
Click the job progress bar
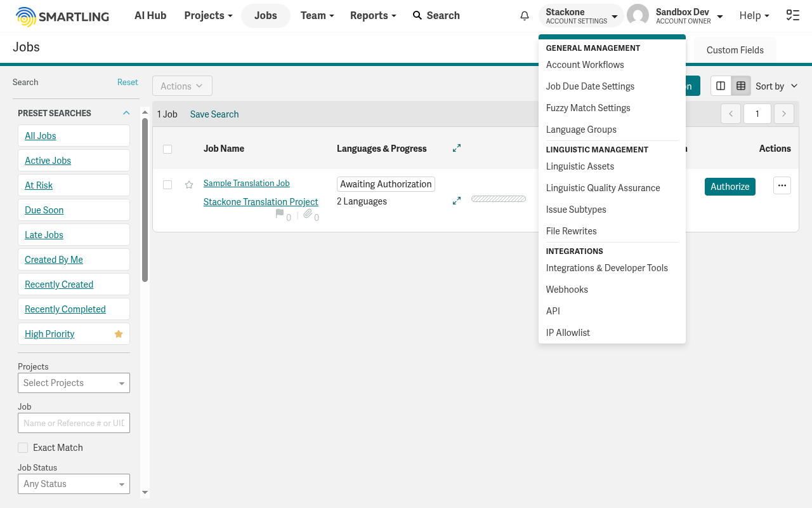[499, 199]
